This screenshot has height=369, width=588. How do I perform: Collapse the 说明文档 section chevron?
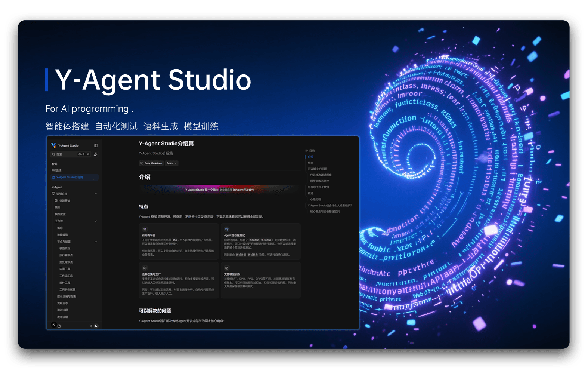(96, 194)
